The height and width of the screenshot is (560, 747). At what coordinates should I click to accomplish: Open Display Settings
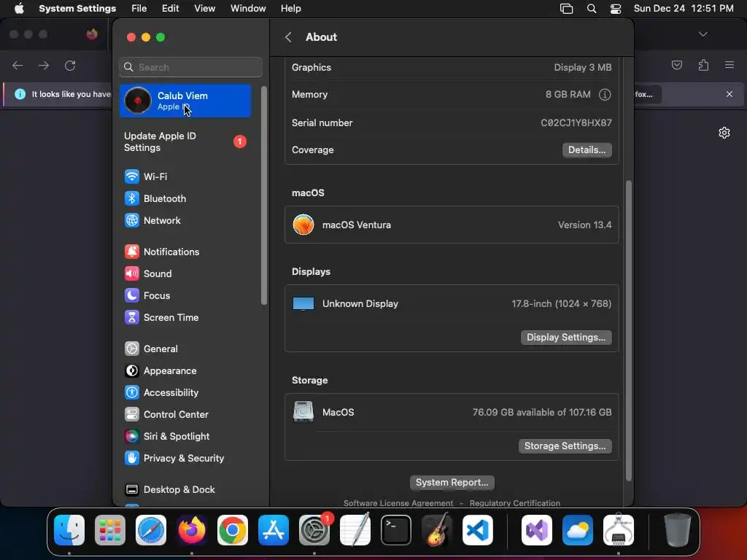[566, 338]
